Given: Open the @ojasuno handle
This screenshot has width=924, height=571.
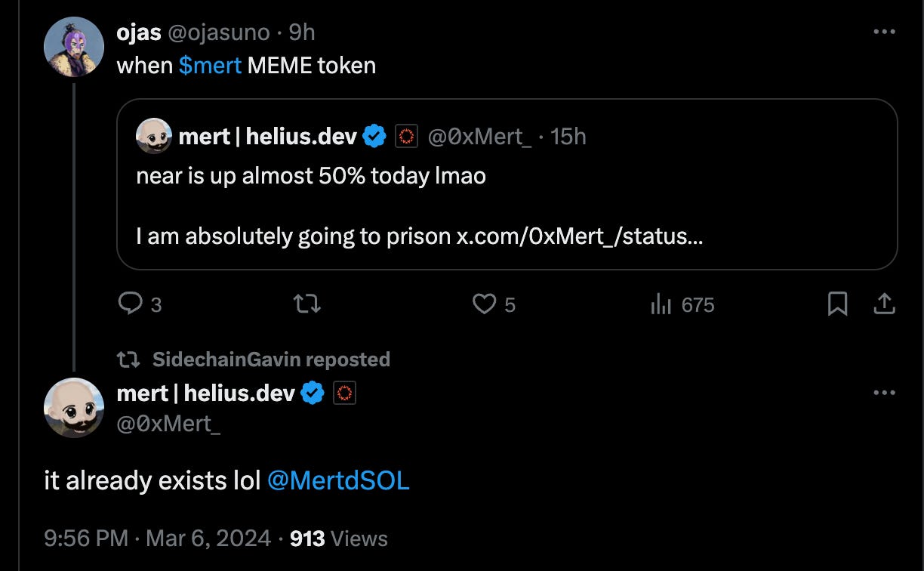Looking at the screenshot, I should point(224,32).
